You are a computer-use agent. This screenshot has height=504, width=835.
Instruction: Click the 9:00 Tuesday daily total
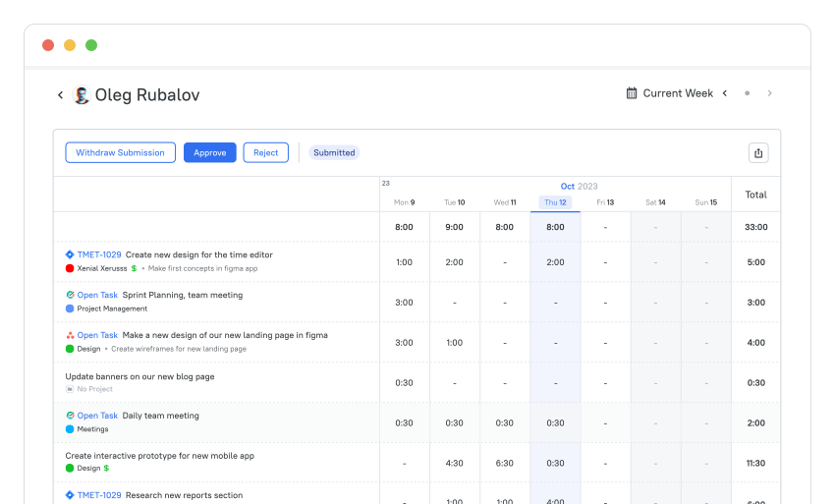[x=454, y=227]
